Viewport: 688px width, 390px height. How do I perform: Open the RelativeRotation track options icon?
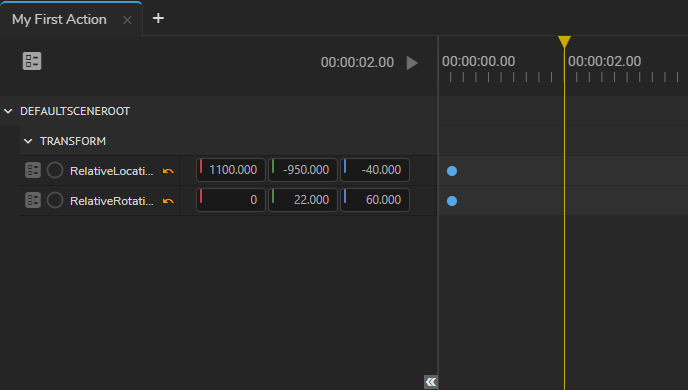33,200
